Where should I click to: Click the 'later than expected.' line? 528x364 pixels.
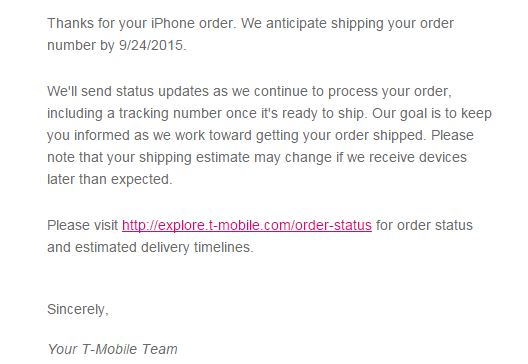pos(110,179)
